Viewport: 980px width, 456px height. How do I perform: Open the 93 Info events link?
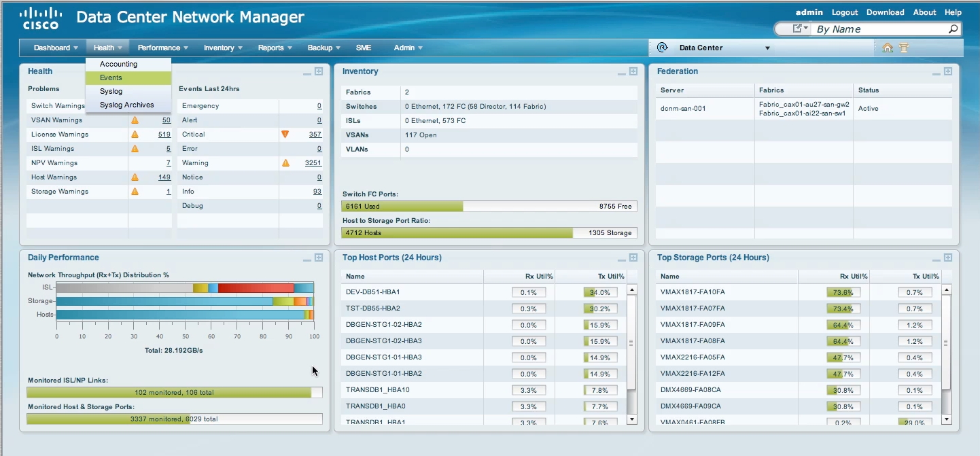click(317, 191)
